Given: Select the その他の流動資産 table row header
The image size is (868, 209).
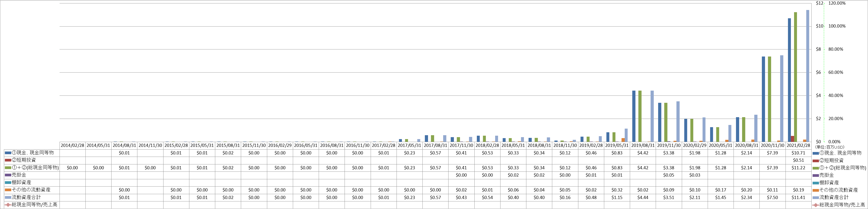Looking at the screenshot, I should 32,190.
